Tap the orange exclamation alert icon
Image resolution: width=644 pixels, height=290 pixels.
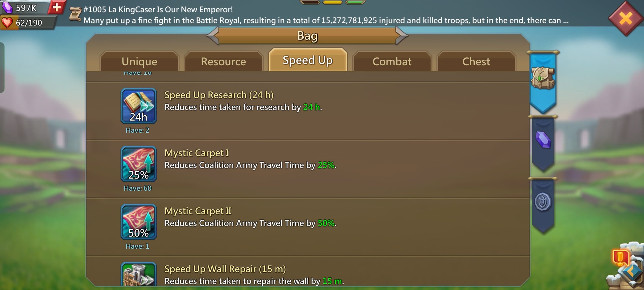click(x=620, y=258)
